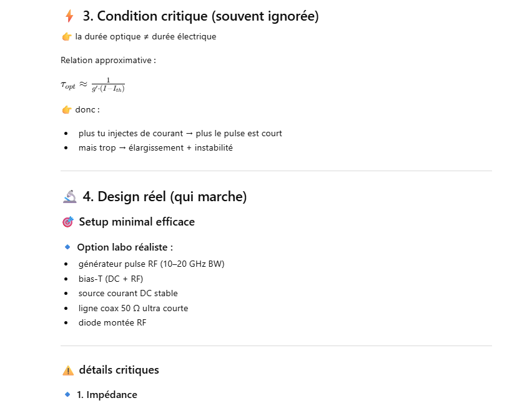532x403 pixels.
Task: Click the blue diamond before "1. Impédance"
Action: pyautogui.click(x=67, y=394)
